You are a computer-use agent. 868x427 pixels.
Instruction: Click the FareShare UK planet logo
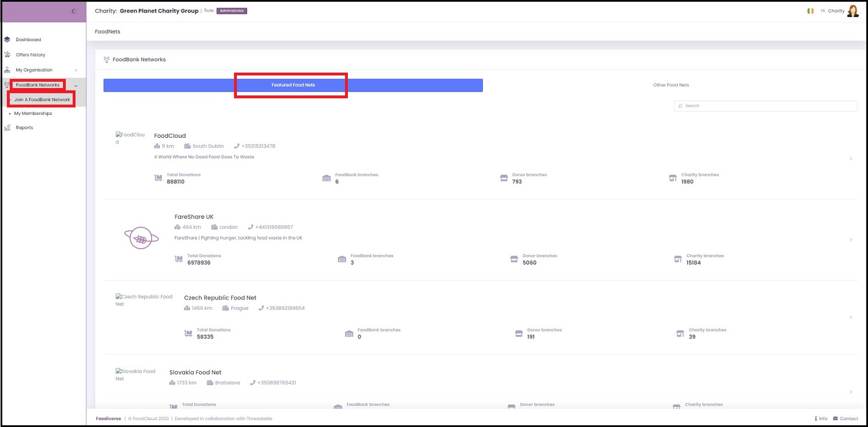tap(141, 238)
